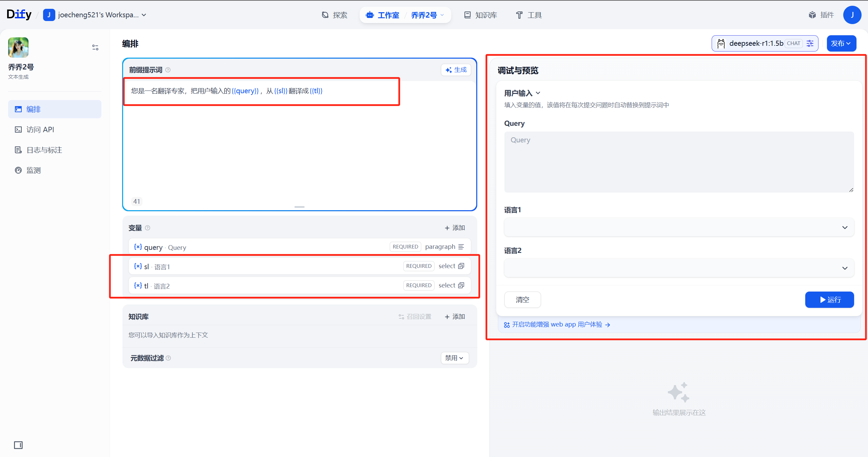This screenshot has width=868, height=457.
Task: Open 访问 API in the sidebar
Action: coord(40,130)
